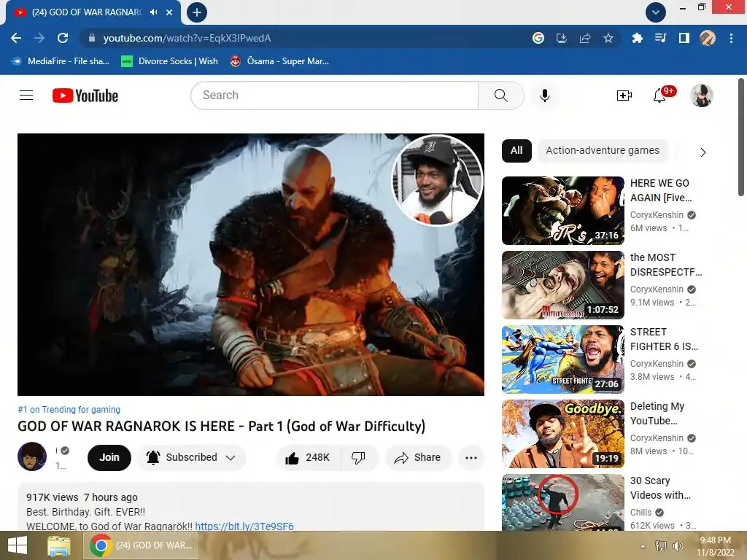The height and width of the screenshot is (560, 747).
Task: Open a new browser tab
Action: click(x=197, y=12)
